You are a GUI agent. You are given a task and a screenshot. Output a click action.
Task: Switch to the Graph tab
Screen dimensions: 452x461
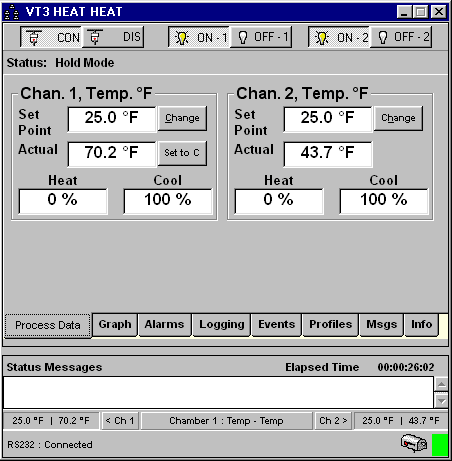coord(115,324)
